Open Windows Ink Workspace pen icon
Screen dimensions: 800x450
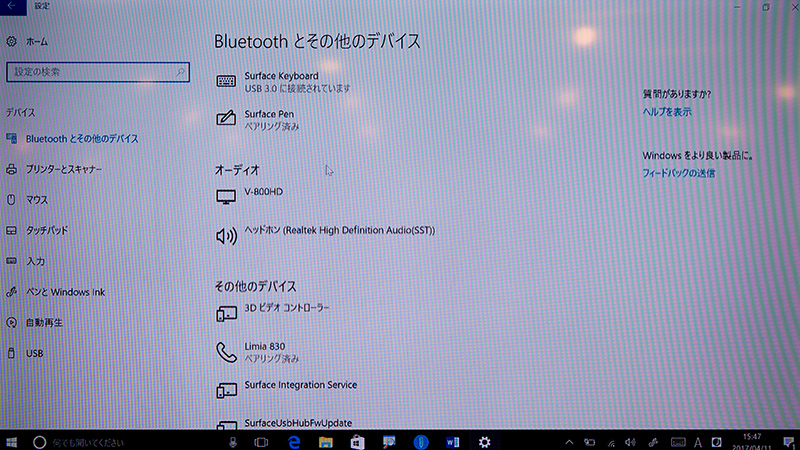pos(653,442)
